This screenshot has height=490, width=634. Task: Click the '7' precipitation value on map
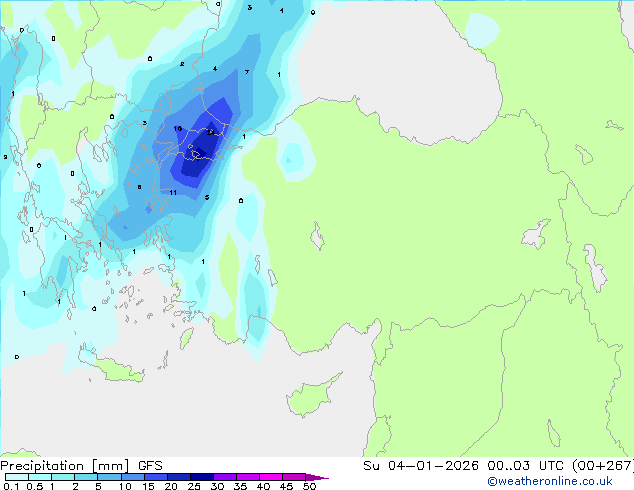[247, 72]
